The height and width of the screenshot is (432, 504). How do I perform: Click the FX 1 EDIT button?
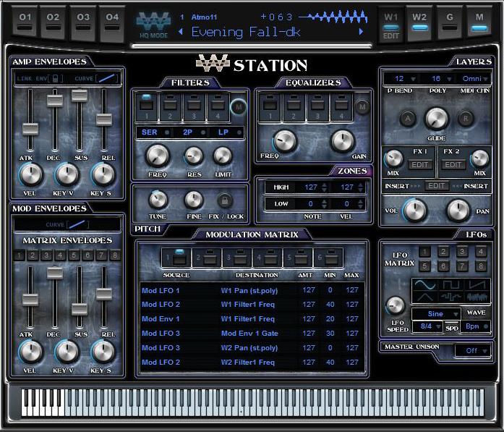point(420,165)
